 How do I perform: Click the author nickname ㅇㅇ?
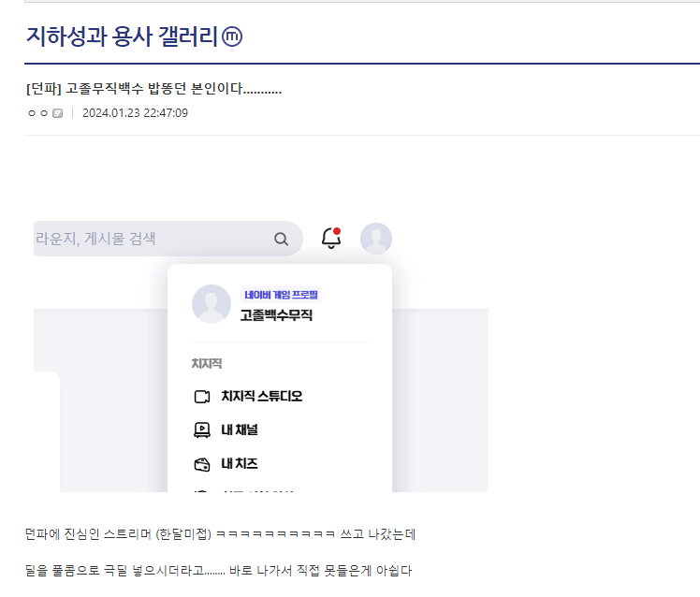tap(38, 113)
